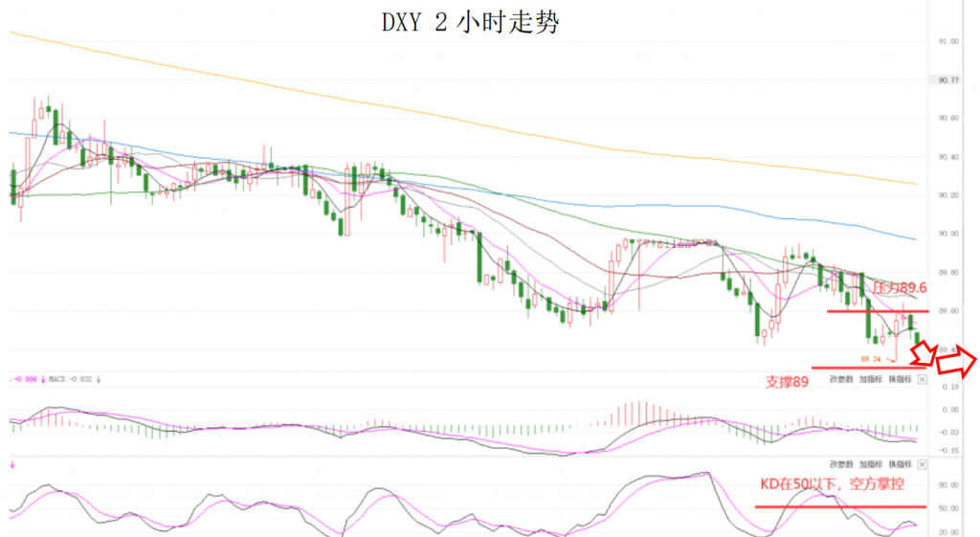The image size is (980, 537).
Task: Click 换指标 in the MACD panel
Action: (x=901, y=379)
